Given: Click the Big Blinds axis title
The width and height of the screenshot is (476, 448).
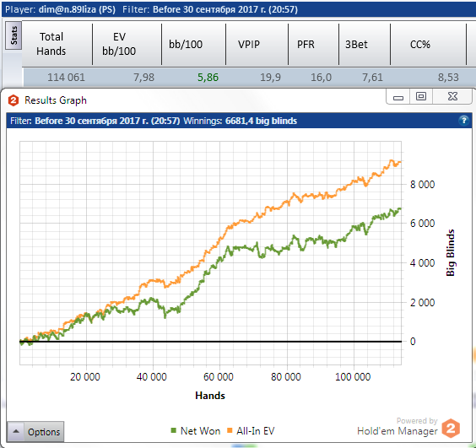Looking at the screenshot, I should tap(451, 252).
